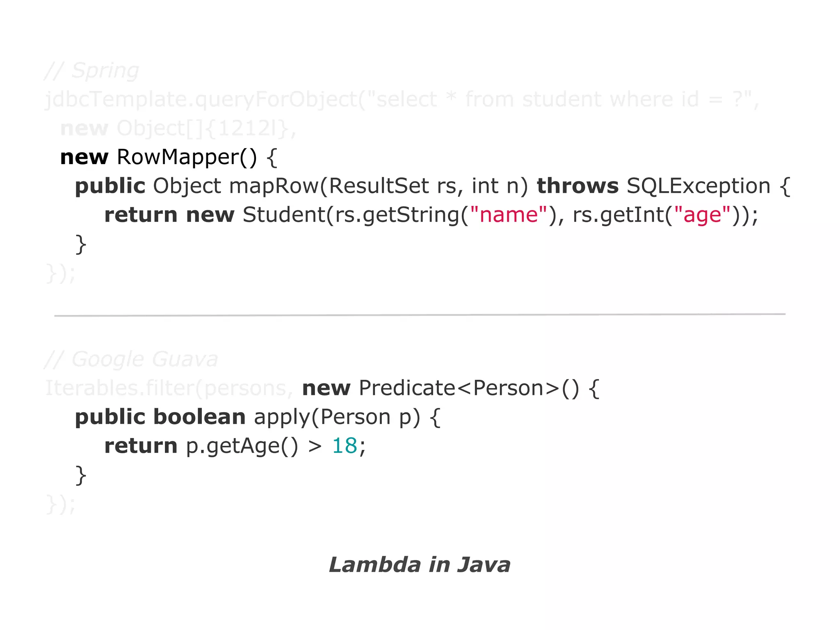This screenshot has width=840, height=630.
Task: Click the faded Iterables.filter(persons, text
Action: pos(169,388)
